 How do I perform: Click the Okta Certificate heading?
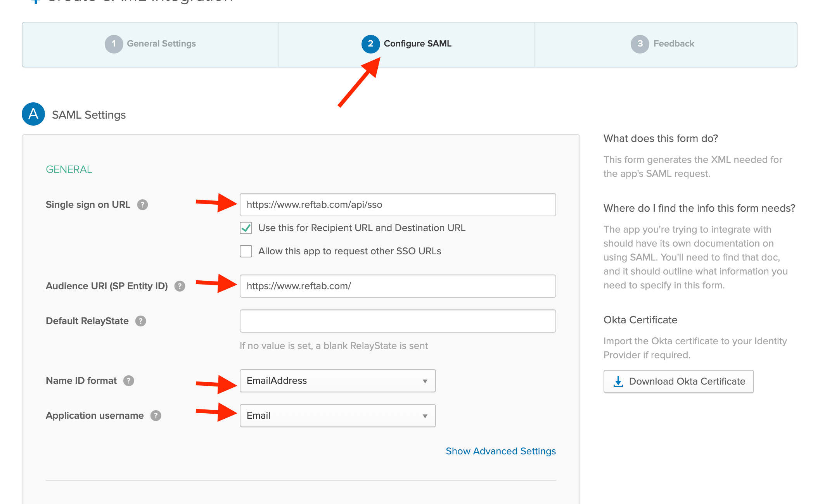(x=640, y=320)
